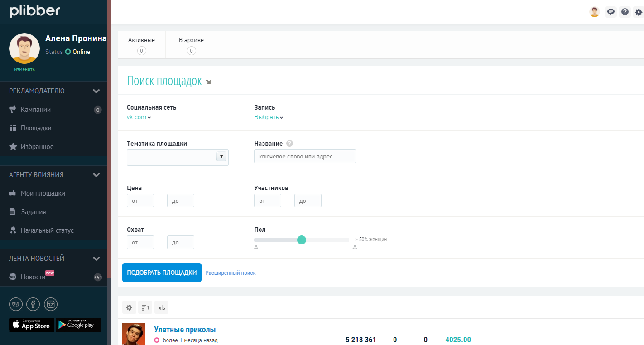Image resolution: width=644 pixels, height=345 pixels.
Task: Collapse the АГЕНТУ ВЛИЯНИЯ section
Action: point(96,175)
